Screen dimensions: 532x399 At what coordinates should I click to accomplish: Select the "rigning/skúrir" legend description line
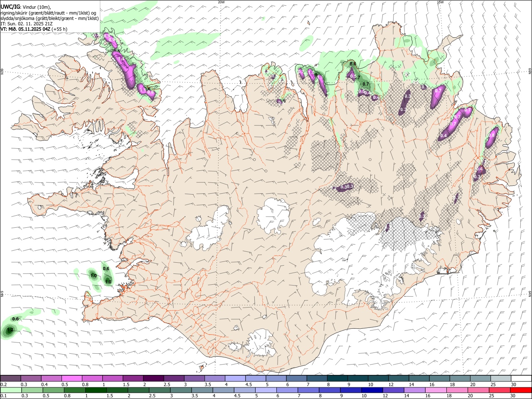[48, 13]
